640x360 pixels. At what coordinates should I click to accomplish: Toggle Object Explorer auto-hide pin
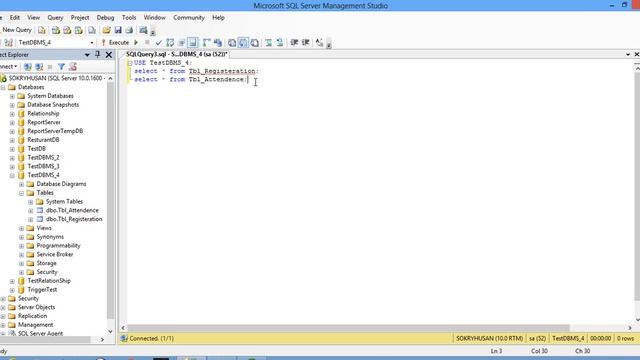(x=98, y=54)
